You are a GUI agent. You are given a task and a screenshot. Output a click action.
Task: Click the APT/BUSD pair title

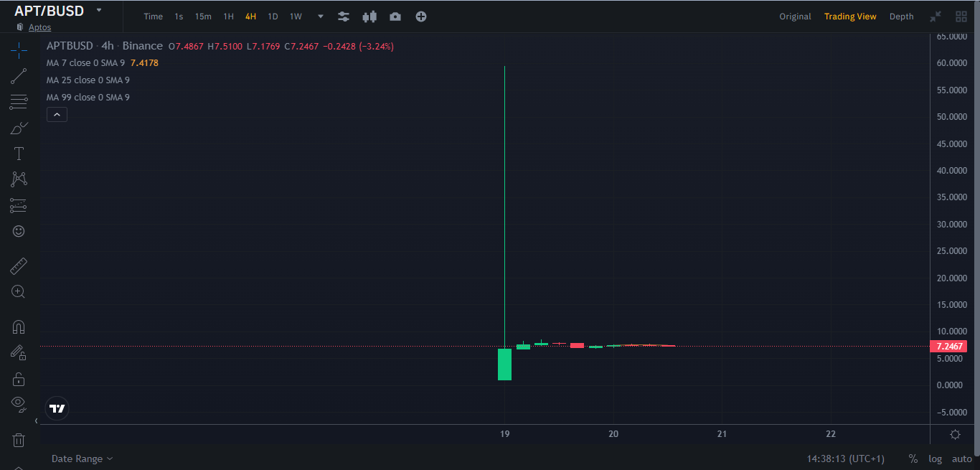[x=49, y=11]
